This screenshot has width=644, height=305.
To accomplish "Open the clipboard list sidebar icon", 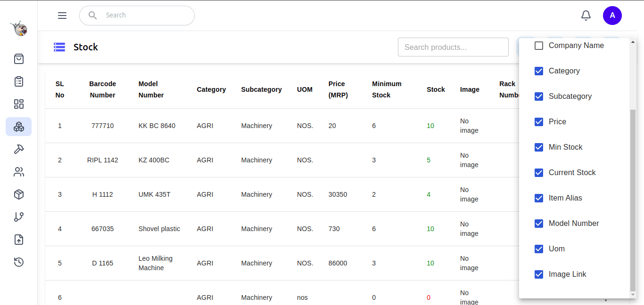I will 19,81.
